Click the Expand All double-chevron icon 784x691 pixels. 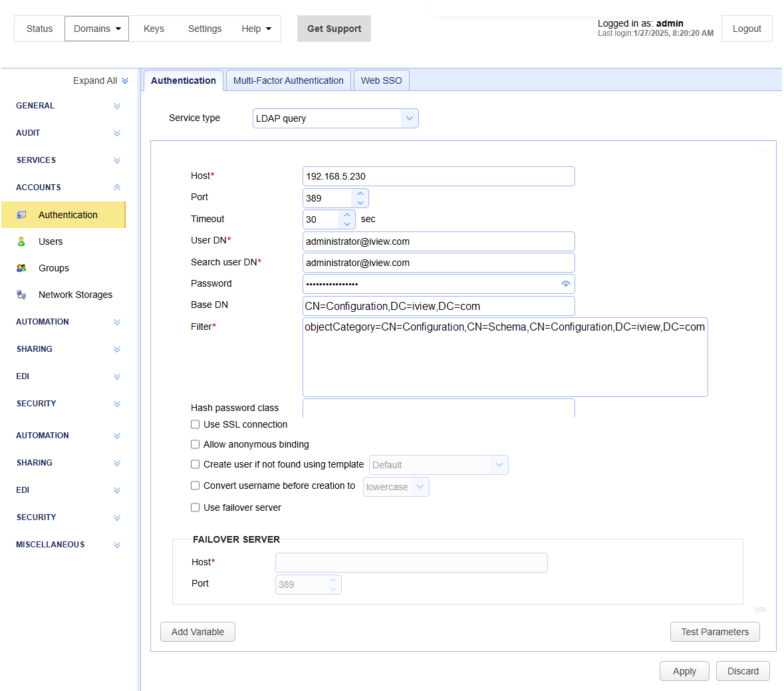(125, 80)
